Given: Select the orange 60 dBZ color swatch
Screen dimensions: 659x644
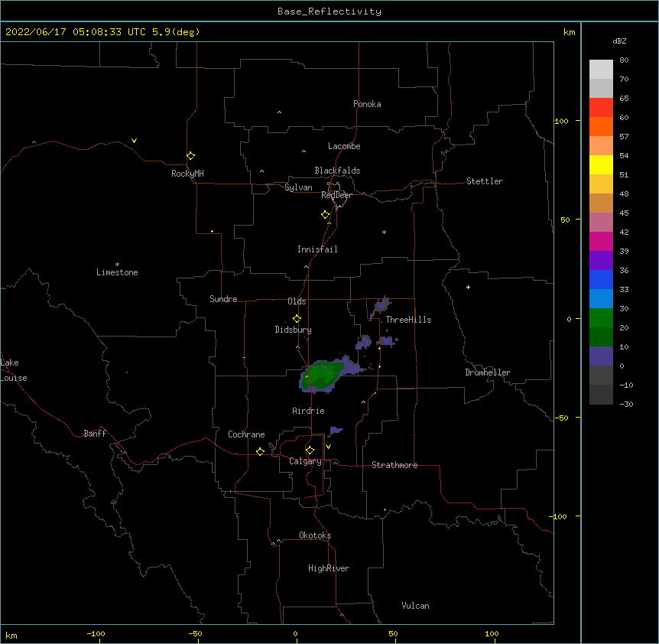Looking at the screenshot, I should [601, 126].
